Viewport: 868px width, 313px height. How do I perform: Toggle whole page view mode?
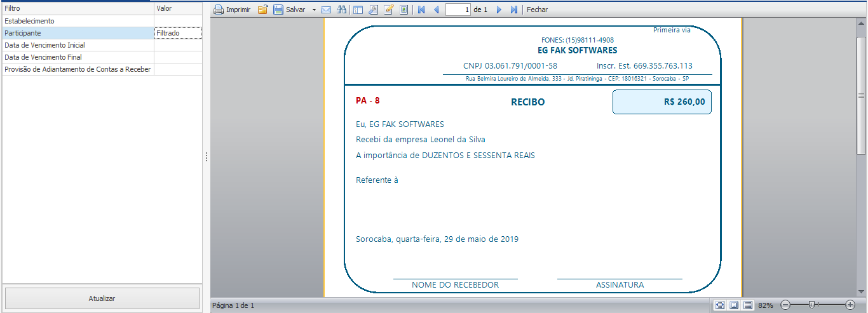point(734,305)
